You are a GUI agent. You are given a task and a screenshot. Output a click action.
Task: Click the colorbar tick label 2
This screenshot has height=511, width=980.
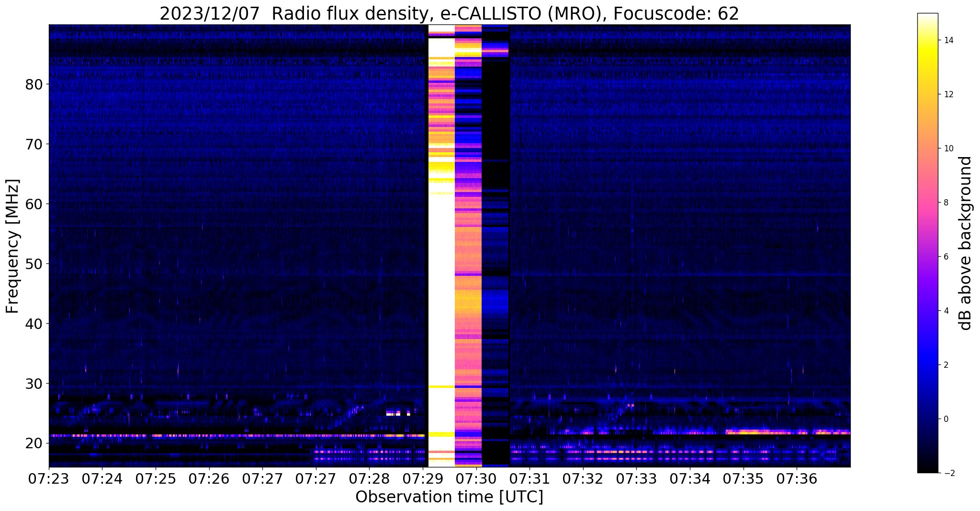[946, 365]
